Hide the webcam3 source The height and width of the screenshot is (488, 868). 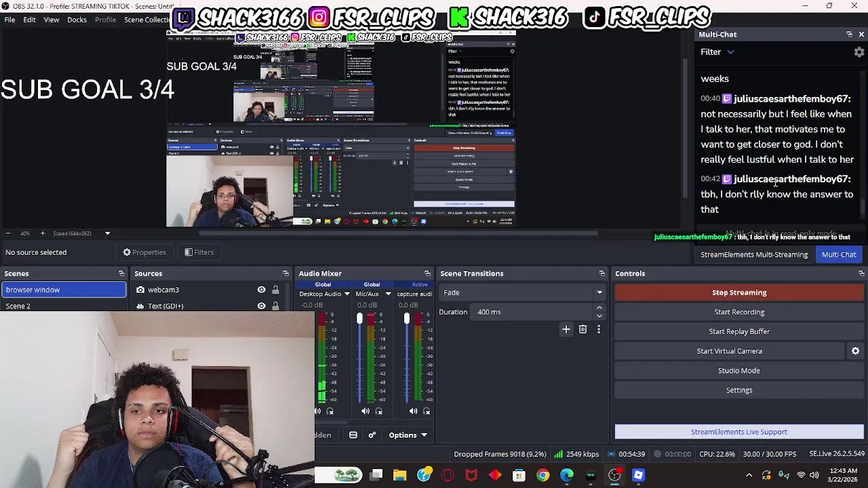point(261,290)
